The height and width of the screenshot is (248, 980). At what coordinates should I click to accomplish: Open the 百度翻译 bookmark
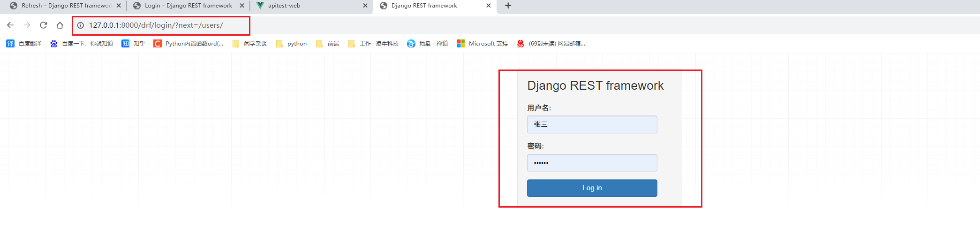tap(24, 44)
